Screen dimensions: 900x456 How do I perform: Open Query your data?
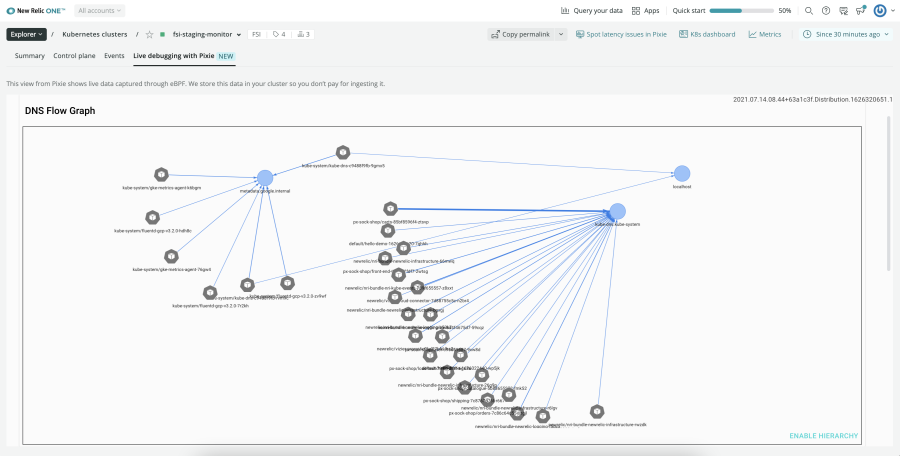coord(592,10)
